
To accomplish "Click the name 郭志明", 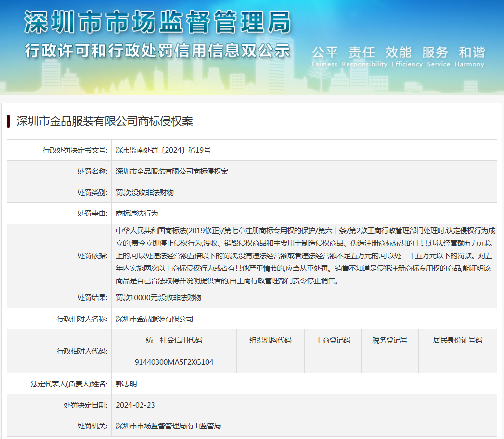I will (x=126, y=384).
